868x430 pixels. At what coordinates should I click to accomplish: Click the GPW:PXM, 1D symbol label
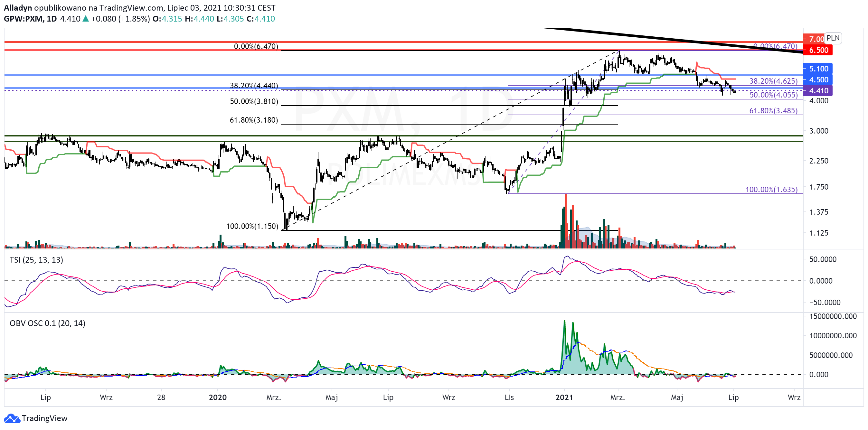coord(30,19)
